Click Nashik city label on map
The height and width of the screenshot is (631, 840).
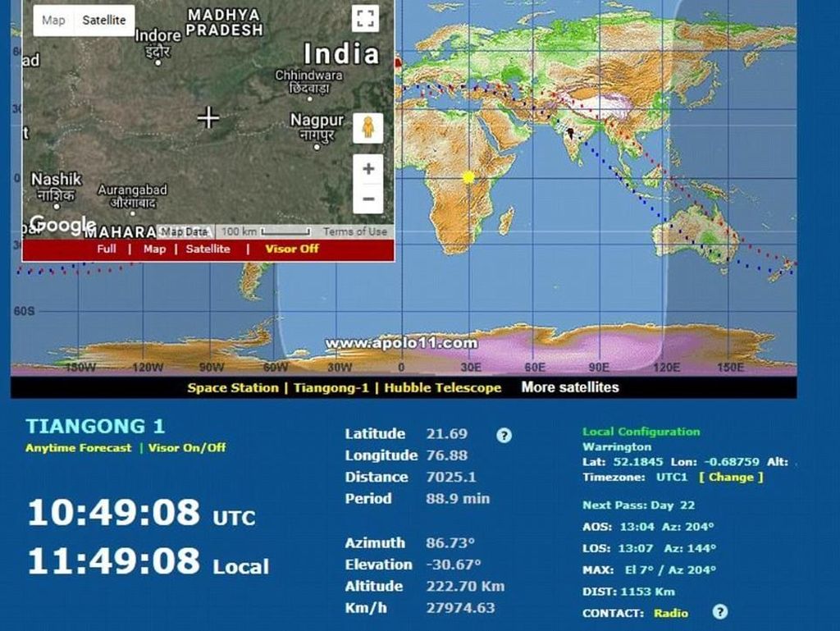click(x=57, y=187)
